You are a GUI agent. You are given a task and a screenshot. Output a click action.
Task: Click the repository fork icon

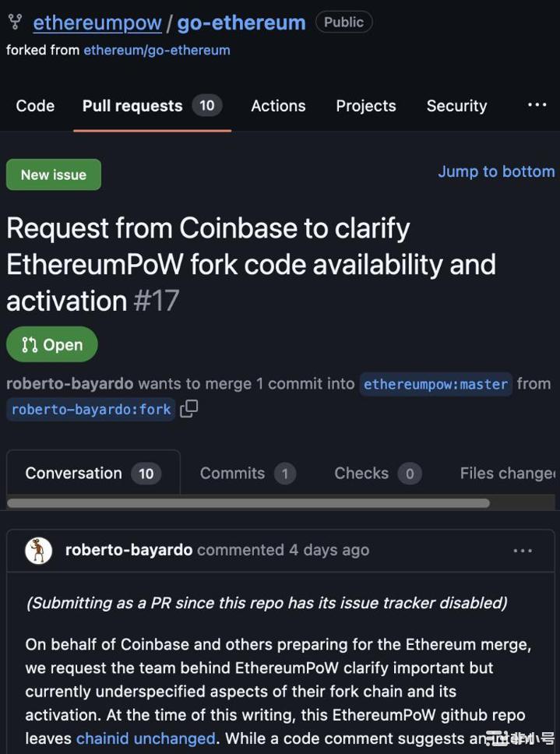[x=14, y=23]
